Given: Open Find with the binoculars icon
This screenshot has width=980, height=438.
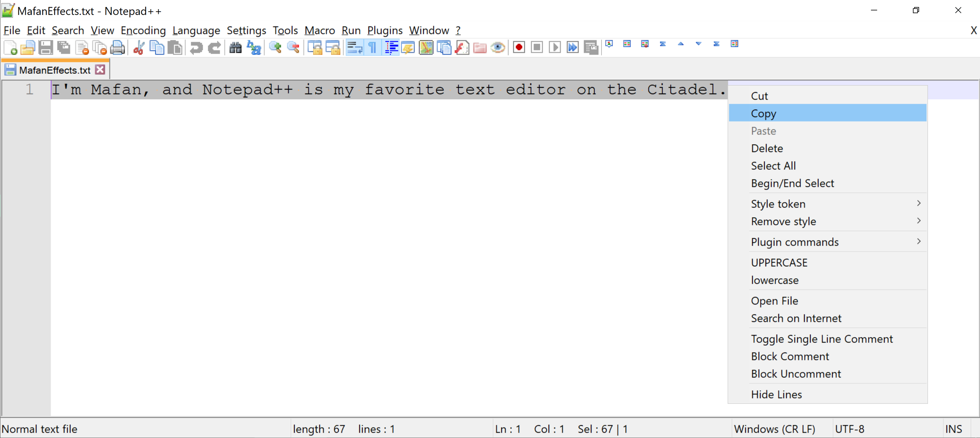Looking at the screenshot, I should click(x=235, y=48).
